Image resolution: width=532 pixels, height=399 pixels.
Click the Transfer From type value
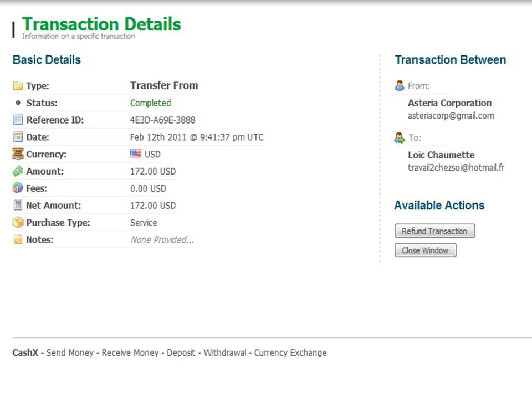164,85
